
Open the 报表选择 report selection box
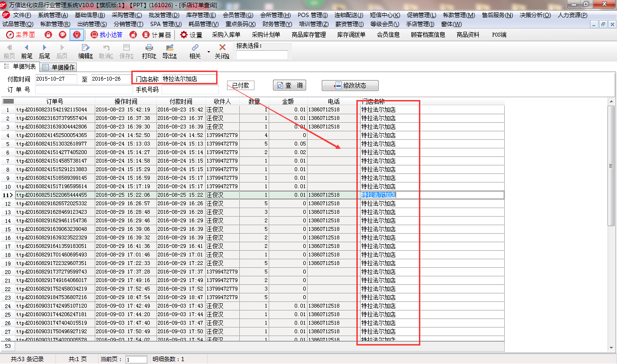click(x=262, y=55)
